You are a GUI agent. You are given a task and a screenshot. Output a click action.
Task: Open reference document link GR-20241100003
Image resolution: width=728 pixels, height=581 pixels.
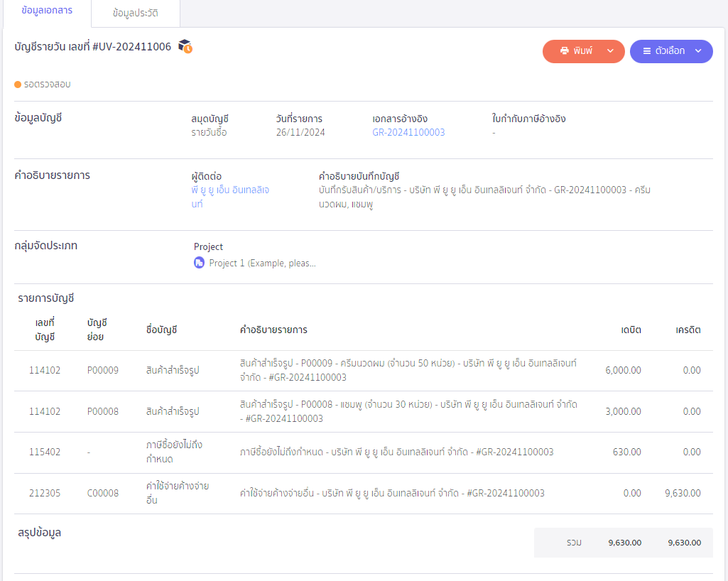(x=408, y=132)
